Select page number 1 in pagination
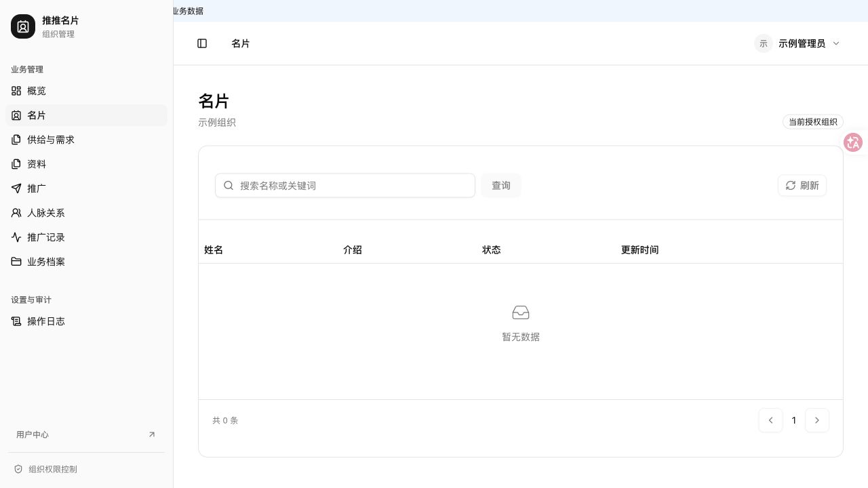The width and height of the screenshot is (868, 488). 794,420
